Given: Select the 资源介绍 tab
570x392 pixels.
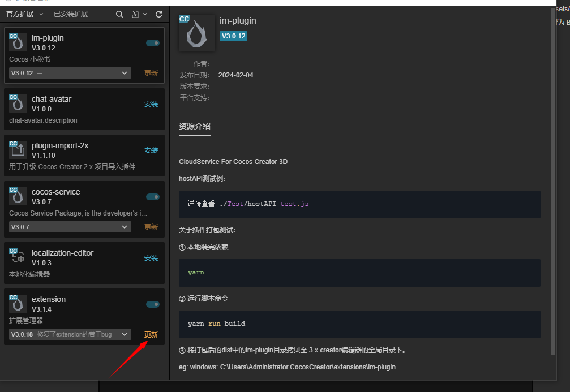Looking at the screenshot, I should [195, 127].
